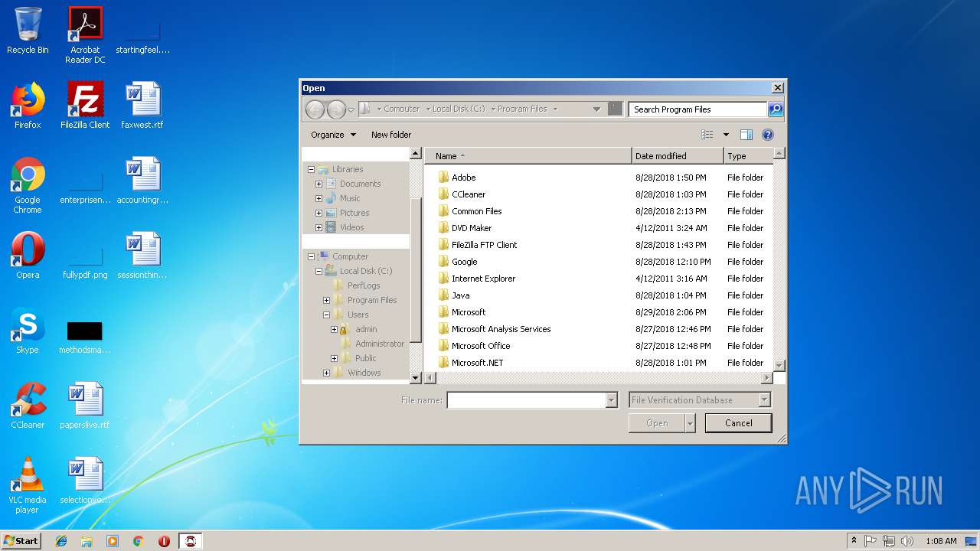Collapse the Local Disk (C:) tree node
This screenshot has width=980, height=551.
(x=319, y=271)
